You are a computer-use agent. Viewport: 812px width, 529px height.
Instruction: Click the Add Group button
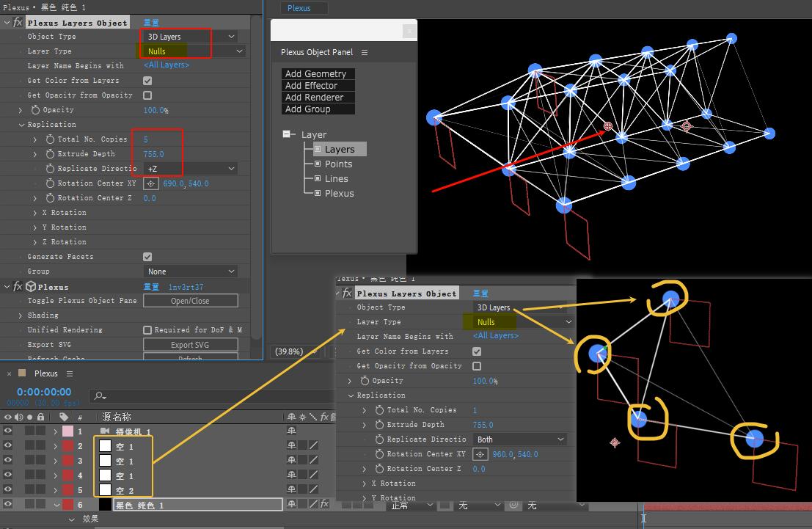(318, 109)
